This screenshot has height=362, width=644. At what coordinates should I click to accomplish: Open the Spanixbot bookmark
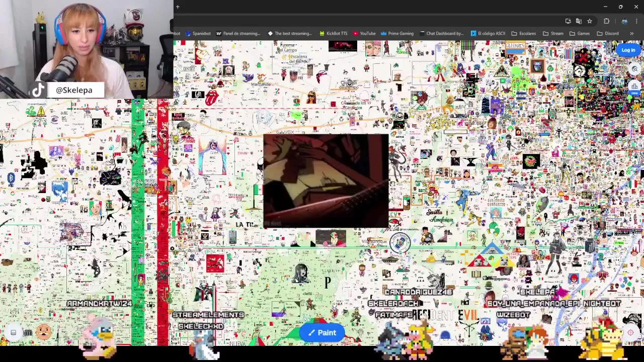point(198,34)
